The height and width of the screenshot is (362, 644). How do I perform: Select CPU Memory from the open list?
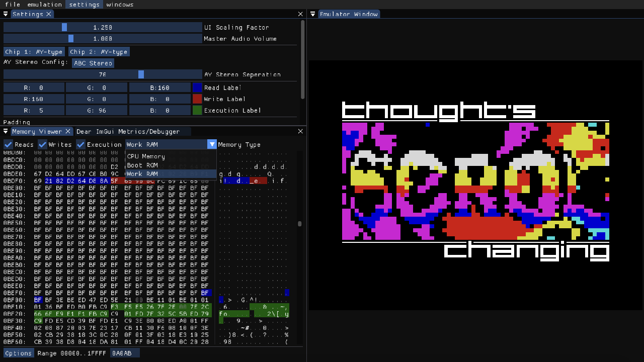(146, 156)
